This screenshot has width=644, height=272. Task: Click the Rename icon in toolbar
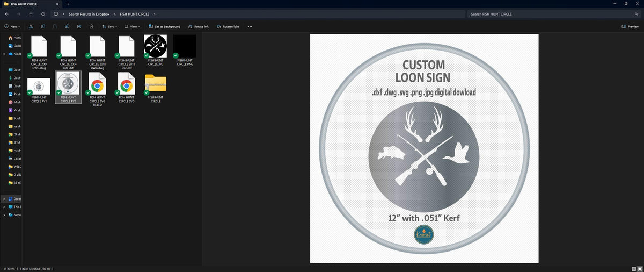[x=67, y=26]
